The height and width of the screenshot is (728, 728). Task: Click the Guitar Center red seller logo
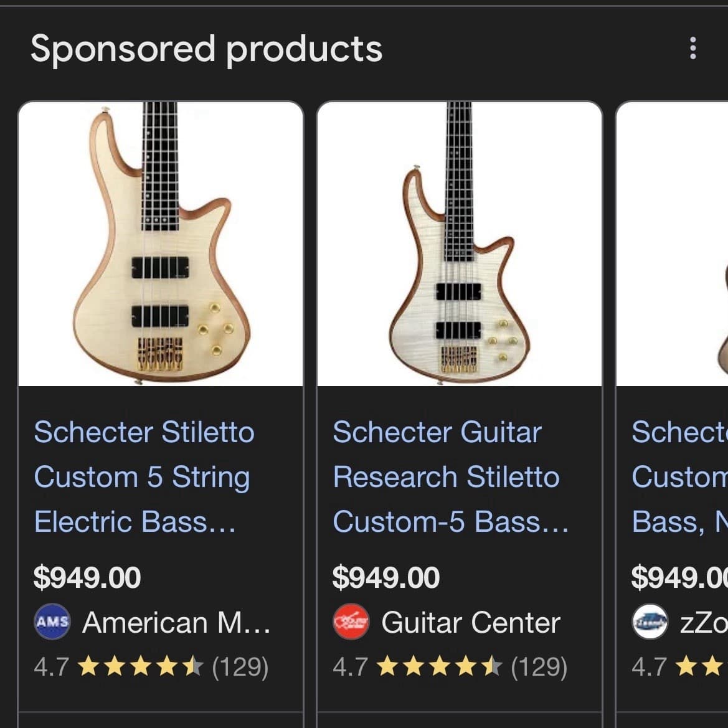(x=352, y=622)
